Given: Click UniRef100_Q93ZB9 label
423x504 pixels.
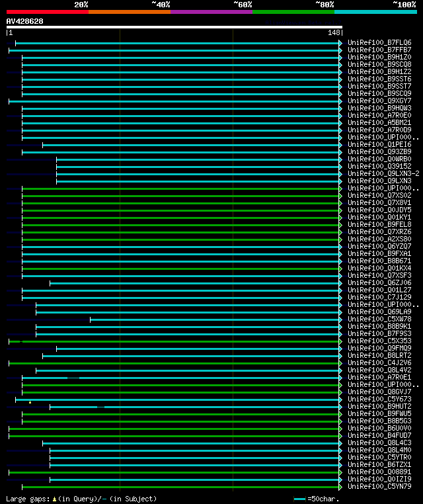Looking at the screenshot, I should click(379, 152).
